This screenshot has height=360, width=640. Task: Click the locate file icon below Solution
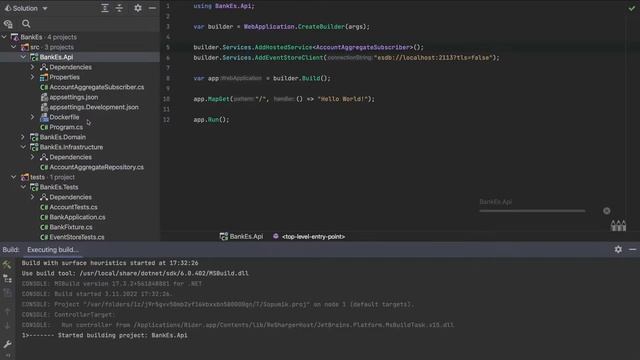click(8, 24)
